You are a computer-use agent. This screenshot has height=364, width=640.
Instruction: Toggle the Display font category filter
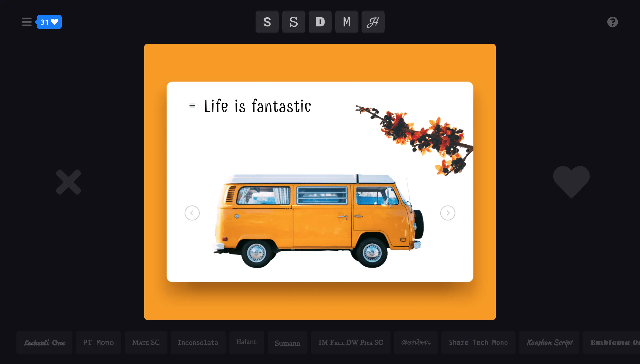320,22
